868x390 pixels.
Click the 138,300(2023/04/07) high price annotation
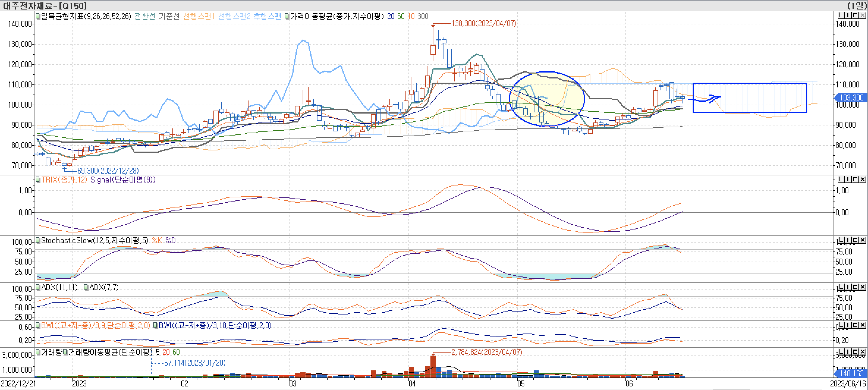coord(482,23)
